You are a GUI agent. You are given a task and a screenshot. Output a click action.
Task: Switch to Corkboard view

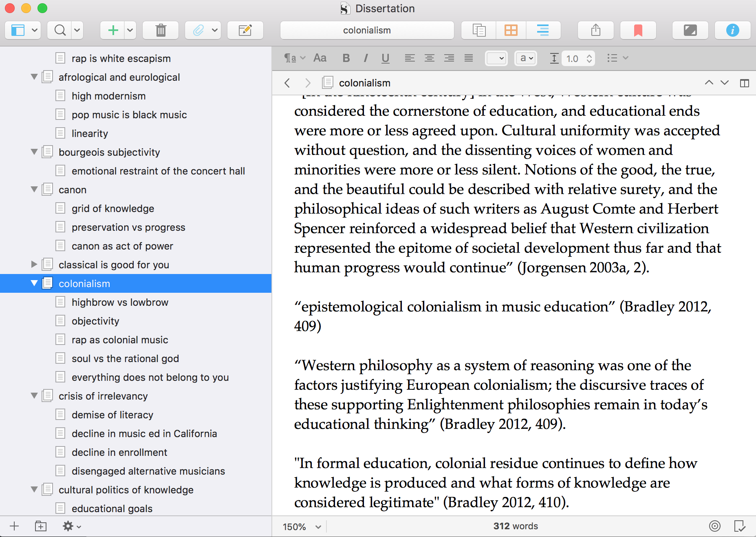pyautogui.click(x=511, y=30)
